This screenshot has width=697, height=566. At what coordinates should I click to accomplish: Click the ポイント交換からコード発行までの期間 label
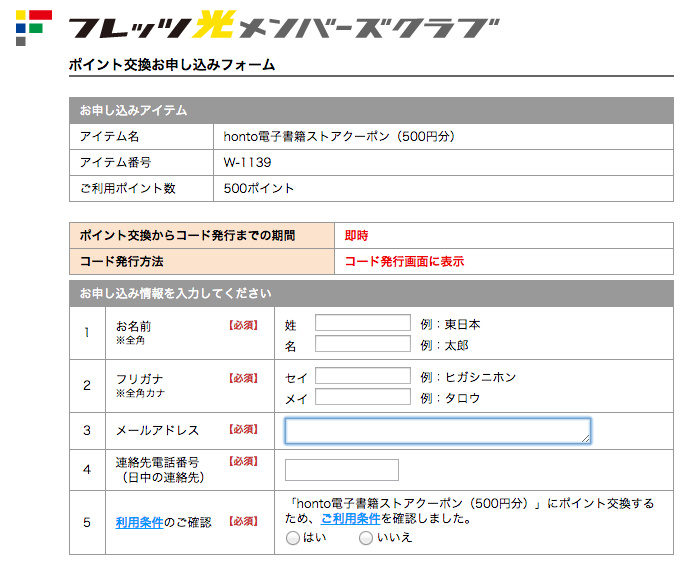pyautogui.click(x=187, y=236)
